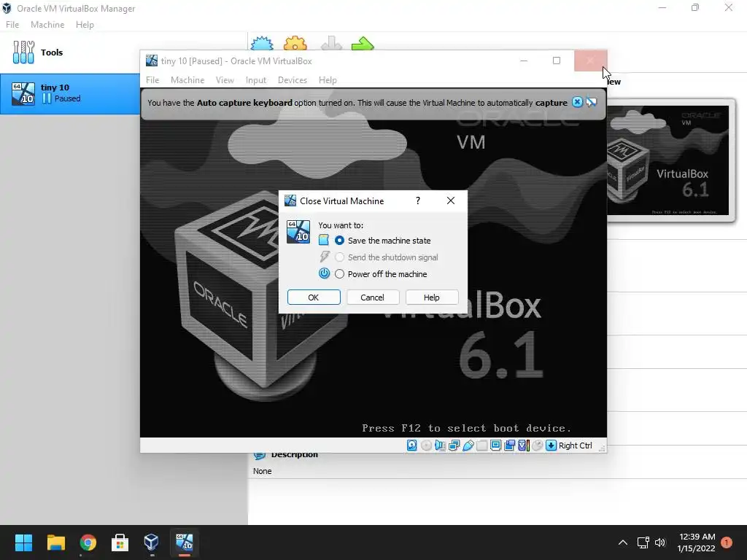Open Microsoft Store from taskbar
Viewport: 747px width, 560px height.
[x=120, y=542]
